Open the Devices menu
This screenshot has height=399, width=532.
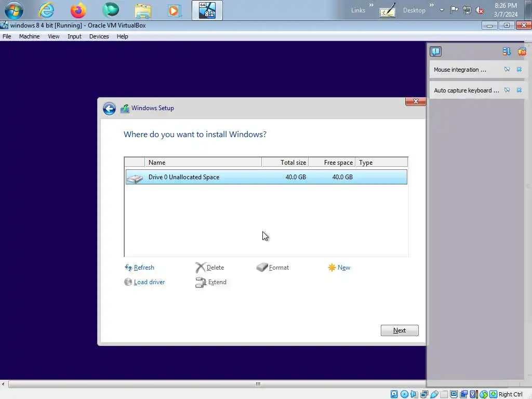(99, 37)
